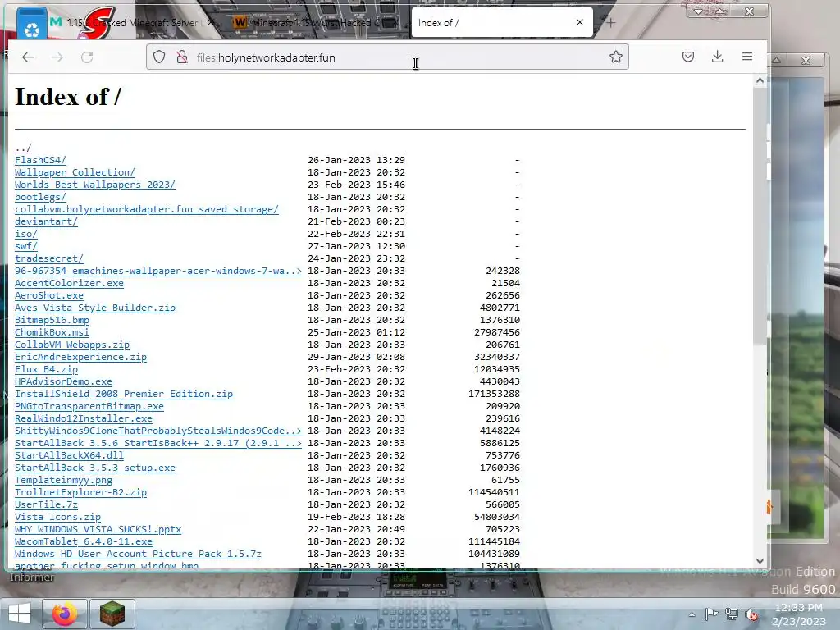Download Flux_B4.zip
Screen dimensions: 840x630
(x=46, y=370)
